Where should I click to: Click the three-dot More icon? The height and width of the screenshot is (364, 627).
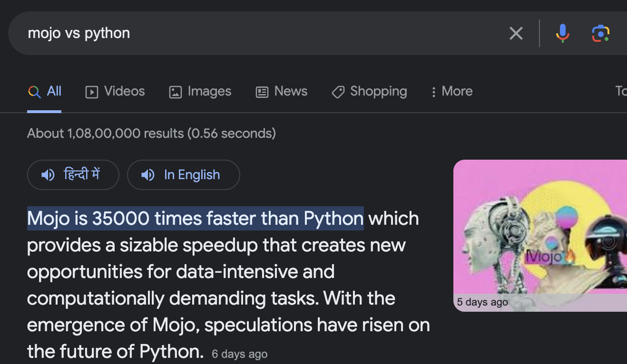(x=433, y=92)
